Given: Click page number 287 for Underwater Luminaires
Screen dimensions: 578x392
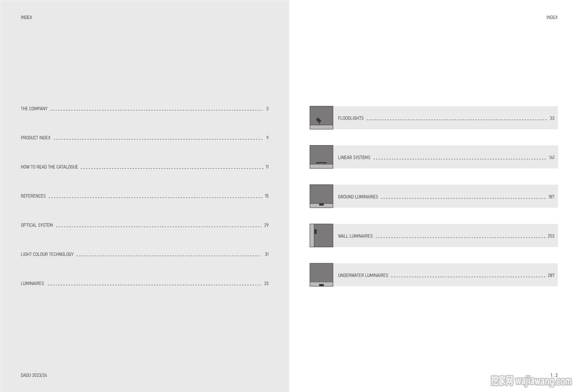Looking at the screenshot, I should [x=551, y=275].
